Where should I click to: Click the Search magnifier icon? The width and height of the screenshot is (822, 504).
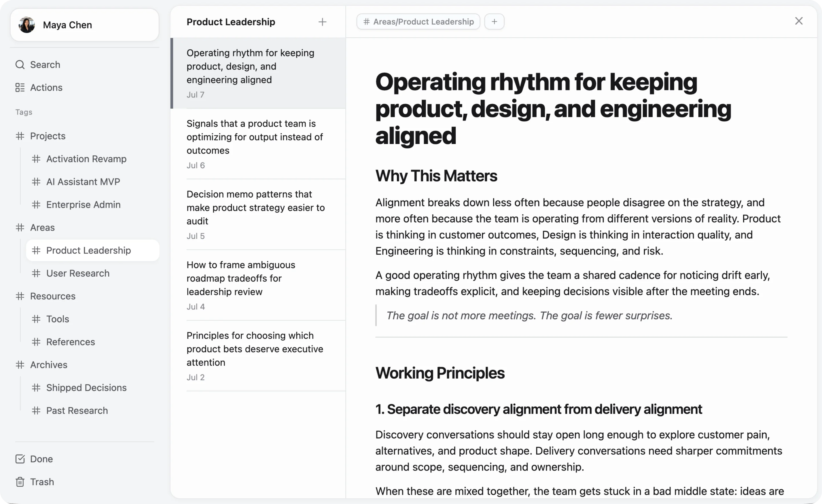click(x=20, y=65)
